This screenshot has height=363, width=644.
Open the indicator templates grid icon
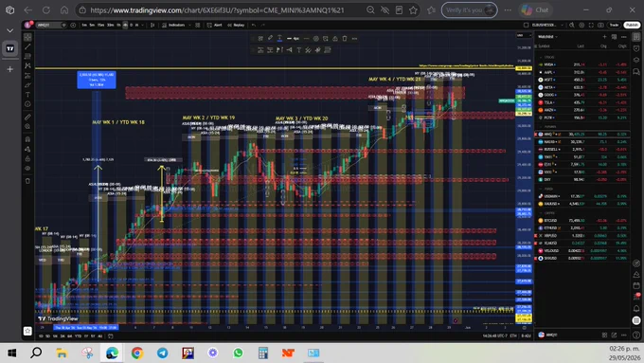[198, 25]
